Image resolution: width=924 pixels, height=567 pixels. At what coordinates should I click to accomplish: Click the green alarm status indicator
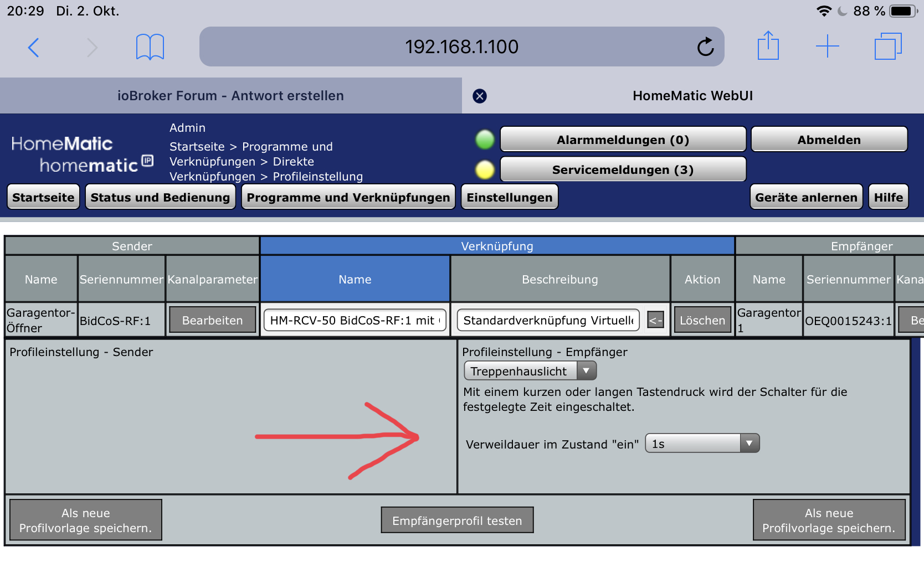[485, 140]
